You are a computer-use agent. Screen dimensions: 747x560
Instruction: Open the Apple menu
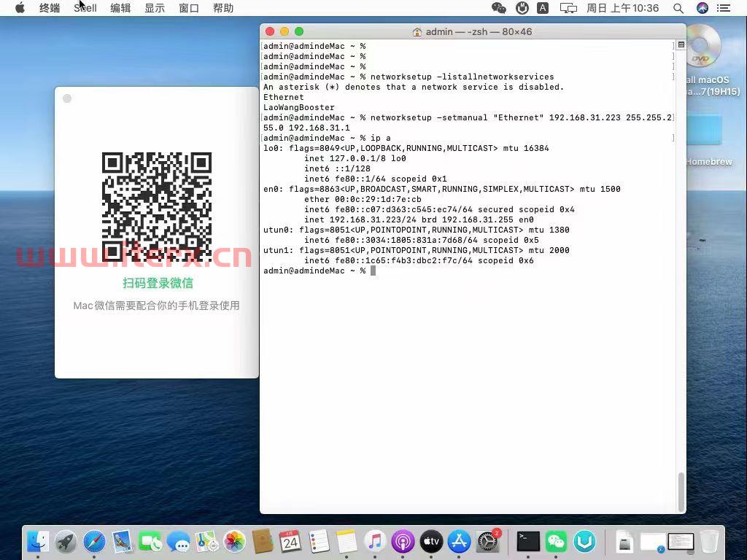pos(20,8)
